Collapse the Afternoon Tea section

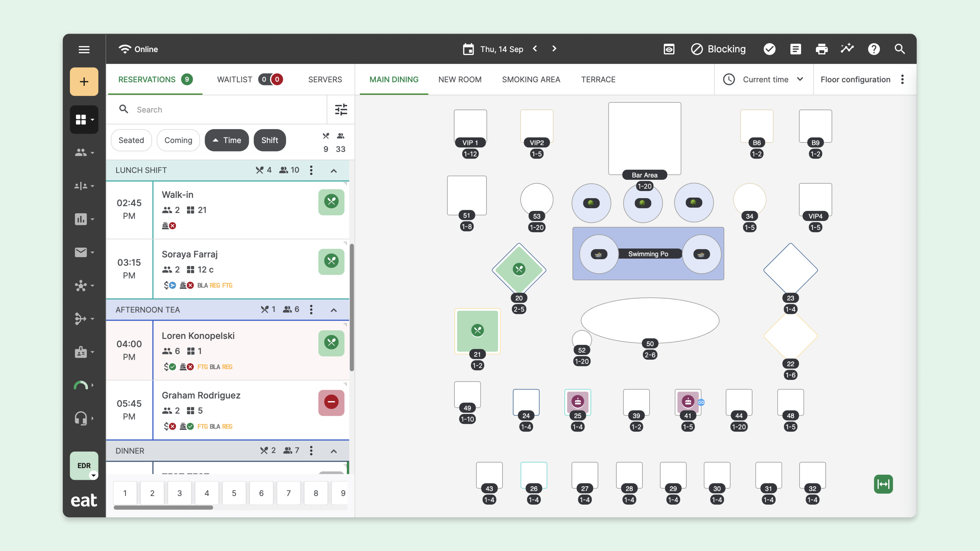(334, 310)
